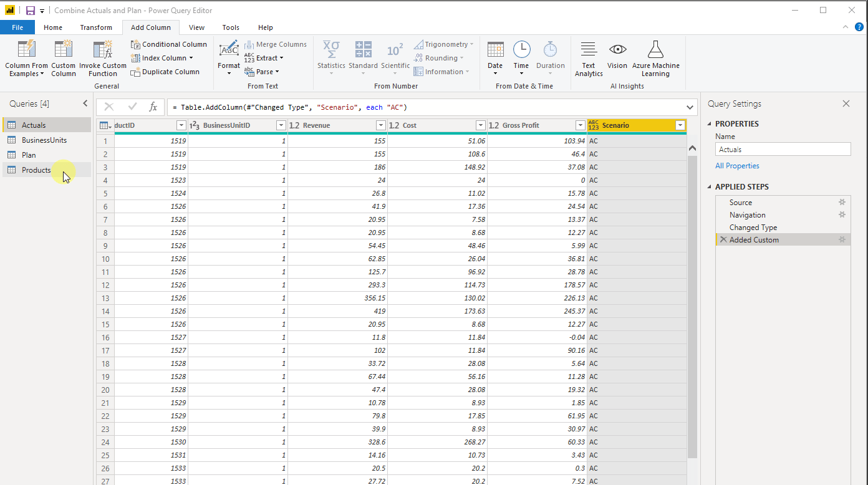Collapse the Queries pane
This screenshot has width=868, height=485.
[x=85, y=103]
